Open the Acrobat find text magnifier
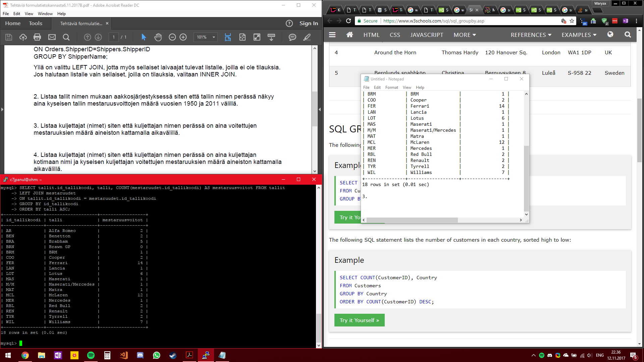This screenshot has height=362, width=644. (x=66, y=37)
